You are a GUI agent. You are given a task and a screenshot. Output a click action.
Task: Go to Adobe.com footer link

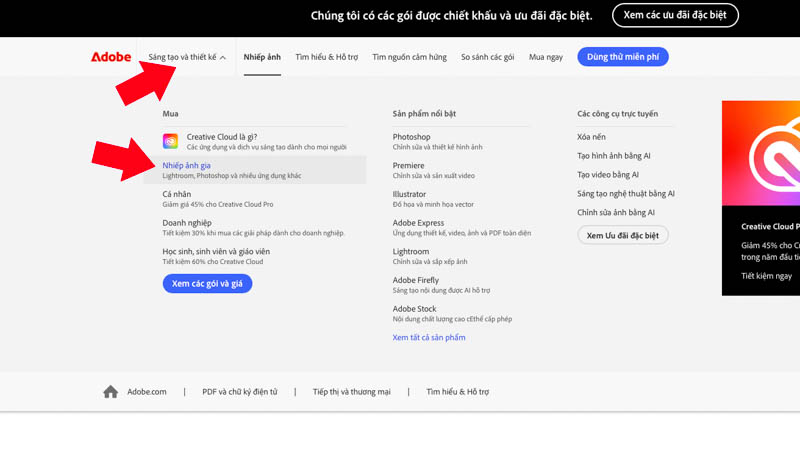pyautogui.click(x=147, y=392)
